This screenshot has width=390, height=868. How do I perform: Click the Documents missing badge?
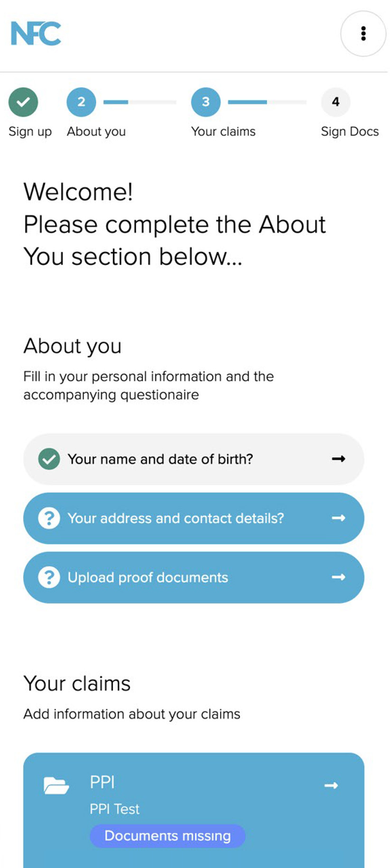pos(167,836)
